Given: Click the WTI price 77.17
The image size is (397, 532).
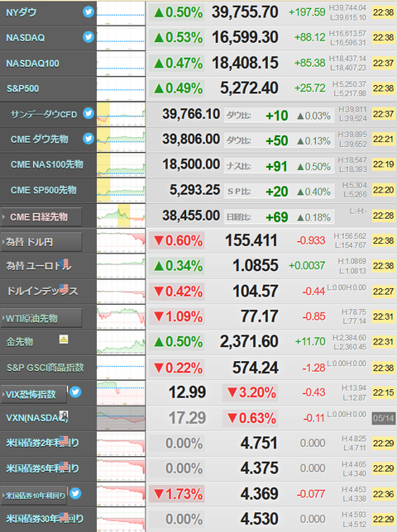Looking at the screenshot, I should (260, 316).
